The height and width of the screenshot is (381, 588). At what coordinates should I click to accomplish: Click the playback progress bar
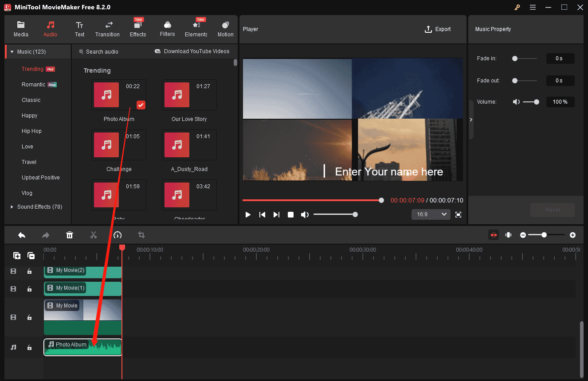click(312, 200)
